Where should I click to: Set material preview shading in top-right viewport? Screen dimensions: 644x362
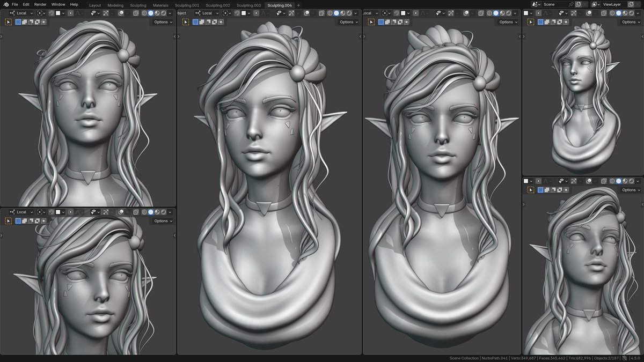point(625,13)
